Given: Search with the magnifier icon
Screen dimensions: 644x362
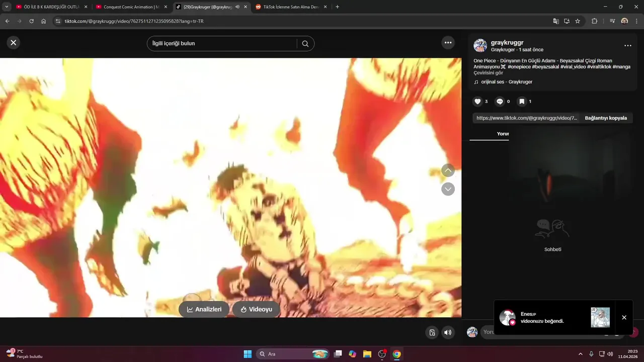Looking at the screenshot, I should pyautogui.click(x=305, y=44).
